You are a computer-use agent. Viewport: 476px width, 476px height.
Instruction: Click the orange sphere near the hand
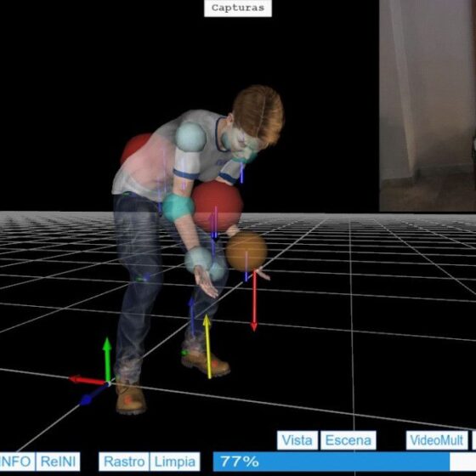246,251
